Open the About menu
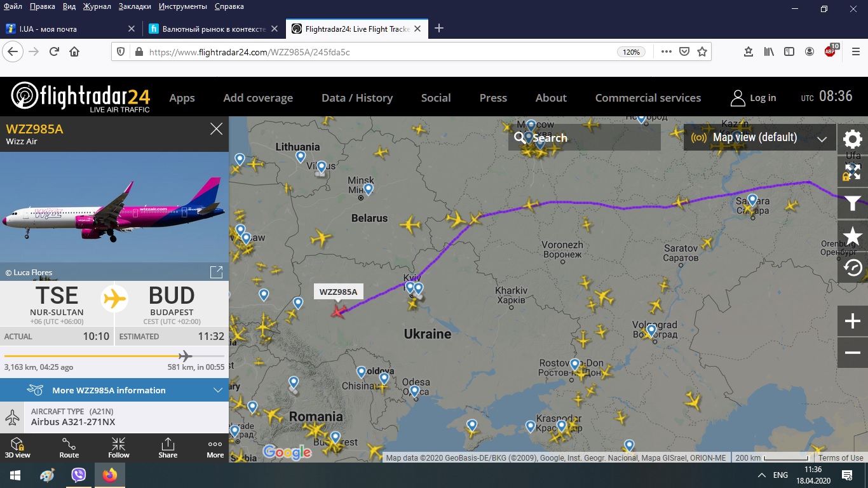Screen dimensions: 868x488 (551, 98)
